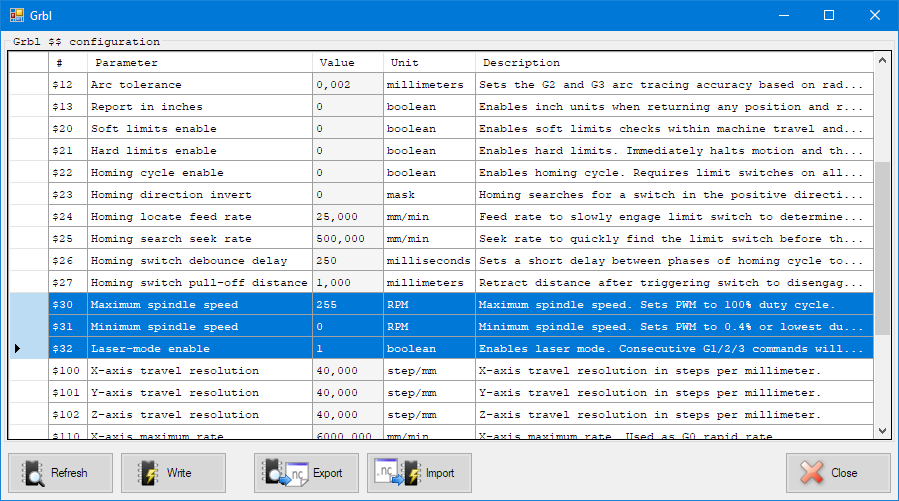
Task: Click the Description column header
Action: click(670, 63)
